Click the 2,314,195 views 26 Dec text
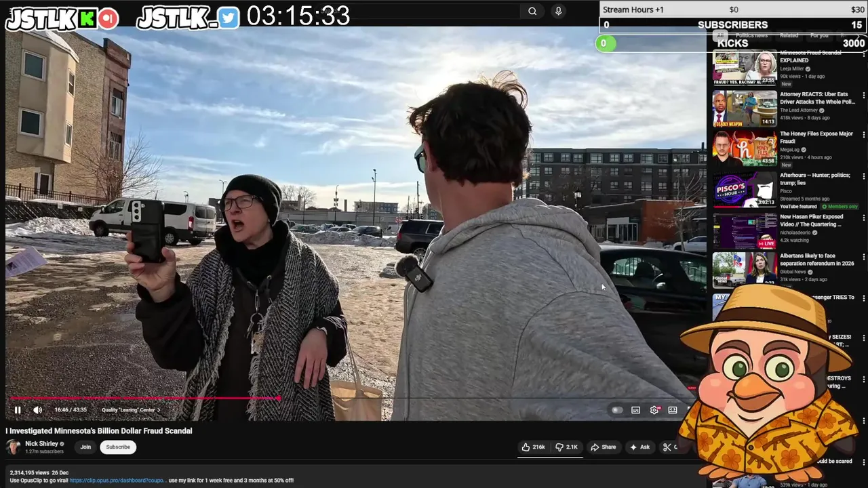 click(x=39, y=472)
